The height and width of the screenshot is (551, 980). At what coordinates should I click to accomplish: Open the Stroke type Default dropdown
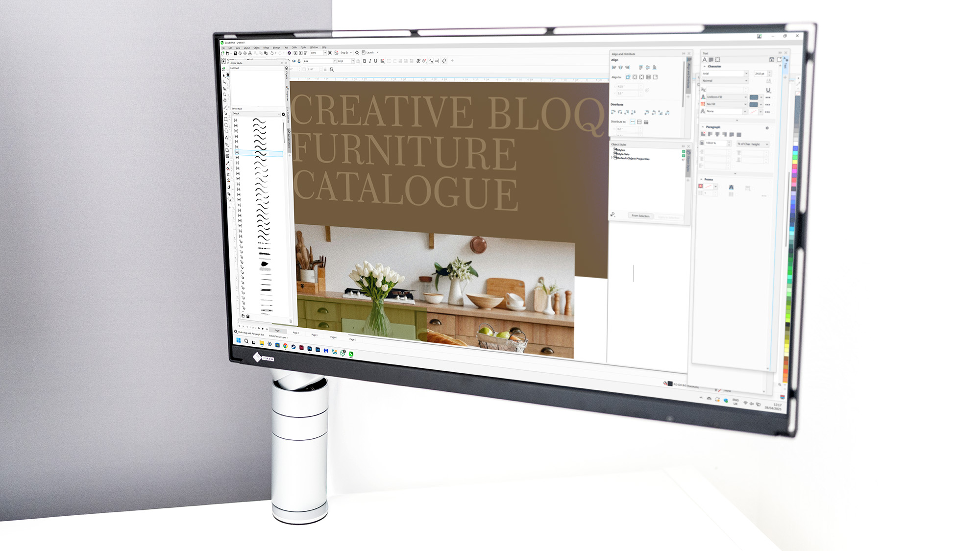[x=256, y=114]
